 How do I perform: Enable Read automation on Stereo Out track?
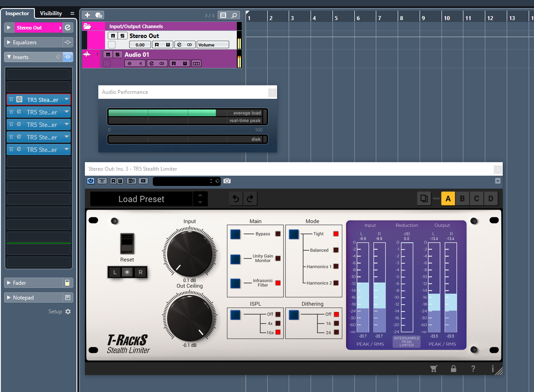pyautogui.click(x=157, y=45)
